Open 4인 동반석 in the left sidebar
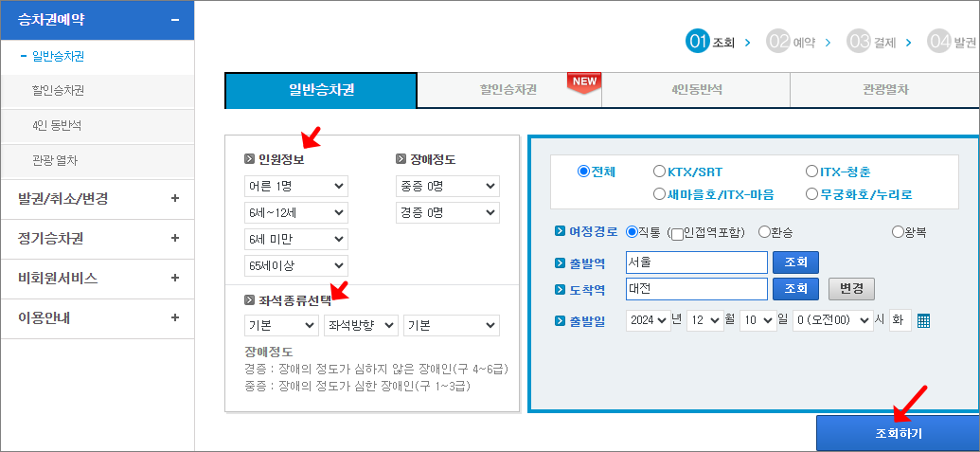 (x=57, y=126)
